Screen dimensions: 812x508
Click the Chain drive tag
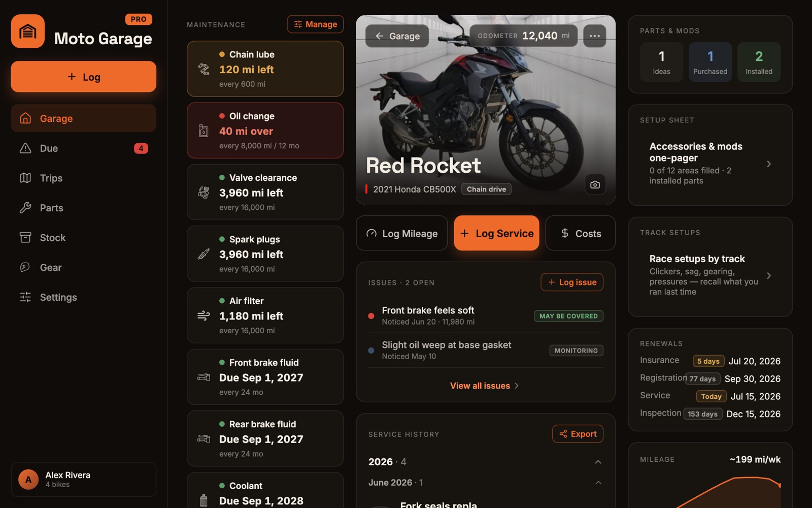486,189
